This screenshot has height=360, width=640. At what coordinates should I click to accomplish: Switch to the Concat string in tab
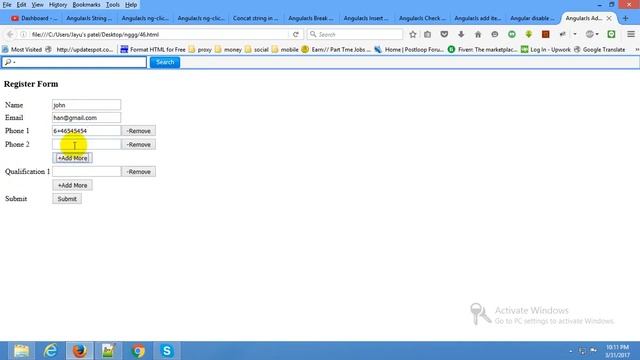point(256,18)
